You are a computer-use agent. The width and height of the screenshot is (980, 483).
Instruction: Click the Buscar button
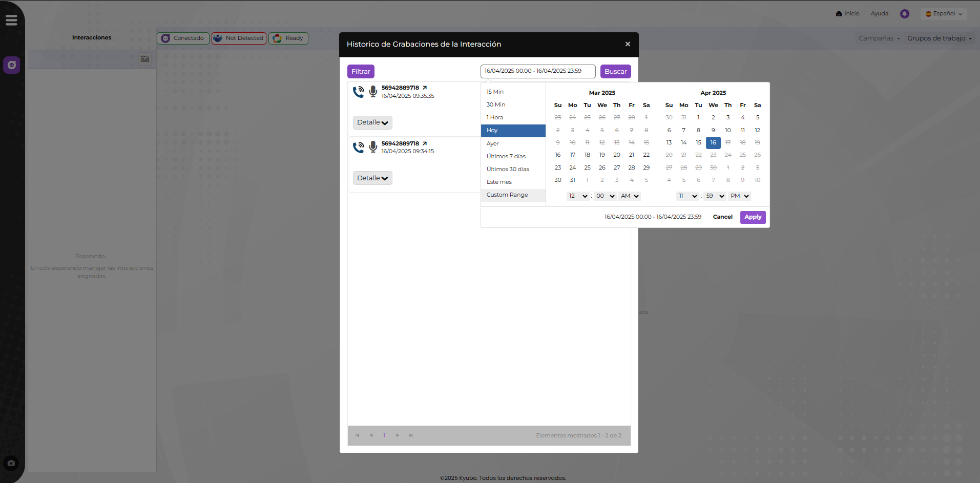615,72
